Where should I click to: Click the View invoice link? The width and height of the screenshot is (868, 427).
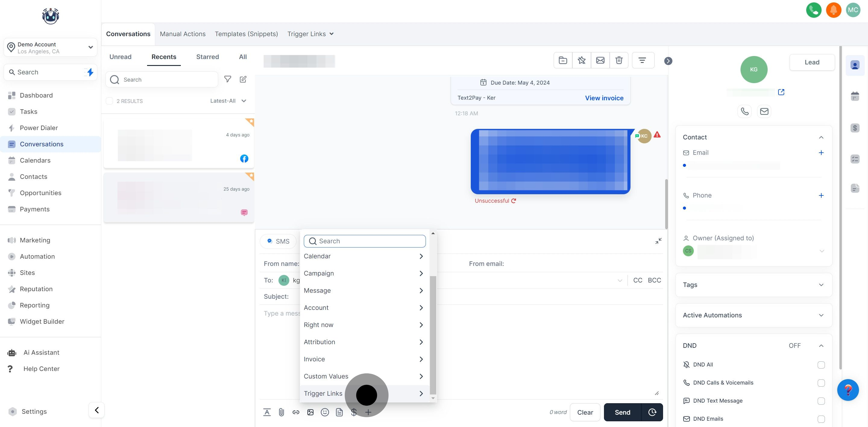tap(604, 98)
